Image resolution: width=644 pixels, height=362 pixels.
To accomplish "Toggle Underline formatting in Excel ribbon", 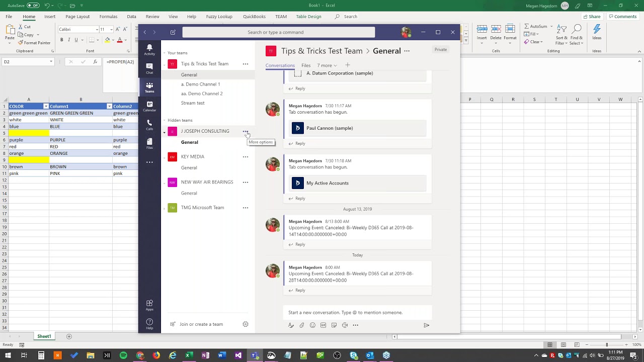I will click(76, 40).
